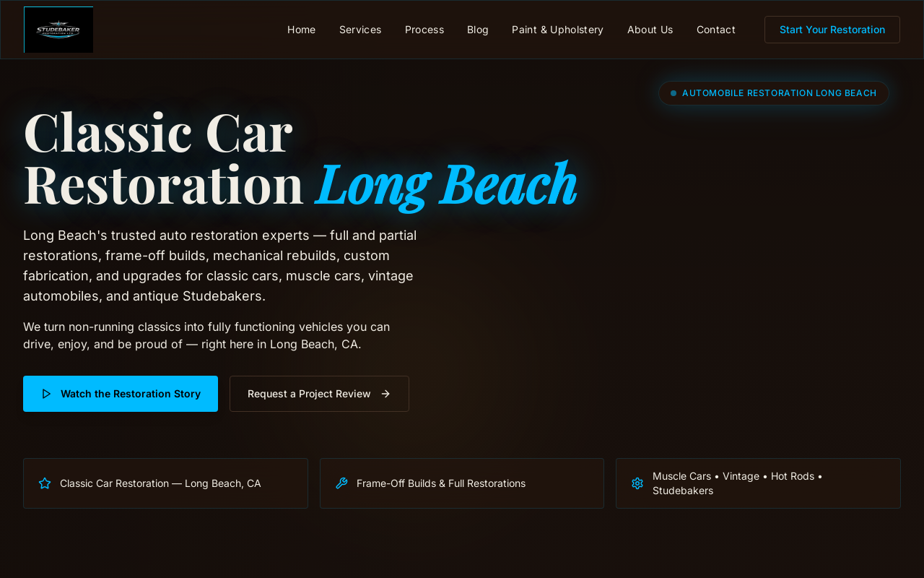This screenshot has height=578, width=924.
Task: Click the paragraph starting 'We turn non-running classics'
Action: [x=206, y=335]
